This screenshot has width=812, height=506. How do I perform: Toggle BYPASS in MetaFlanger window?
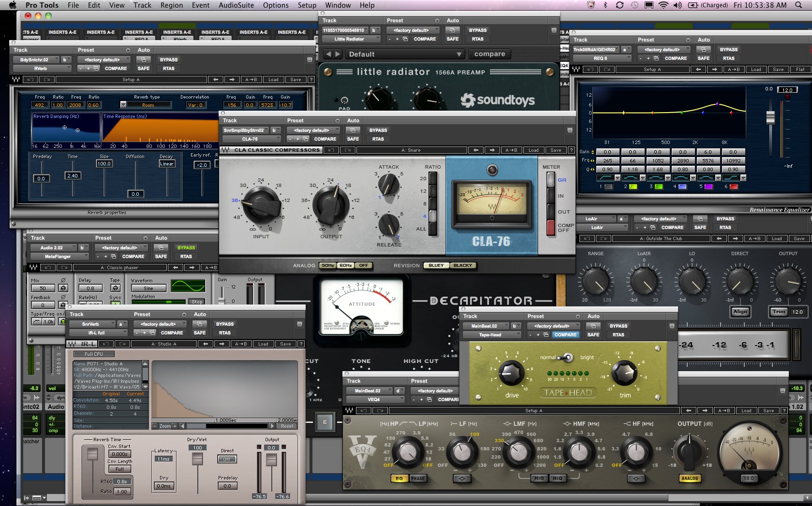pyautogui.click(x=186, y=247)
